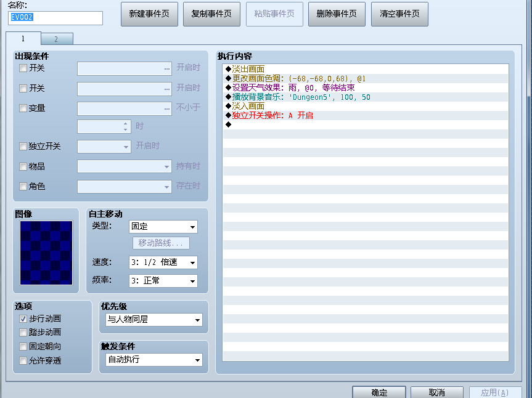532x398 pixels.
Task: Open the 角色 selection dropdown
Action: click(125, 187)
